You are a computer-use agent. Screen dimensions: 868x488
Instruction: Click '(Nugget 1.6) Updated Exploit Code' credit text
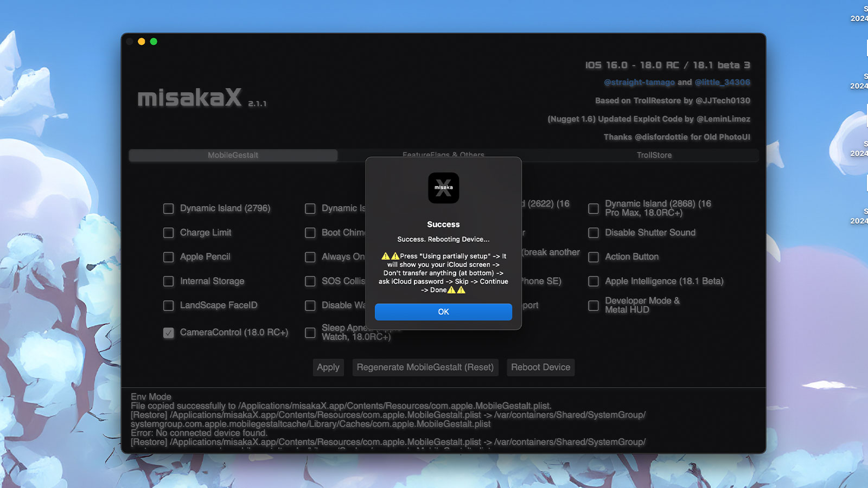[x=649, y=119]
